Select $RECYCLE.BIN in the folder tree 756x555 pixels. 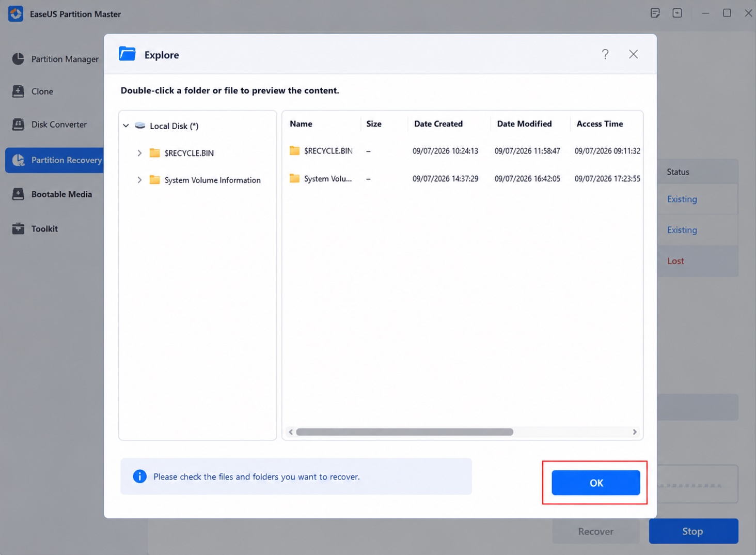pyautogui.click(x=189, y=153)
